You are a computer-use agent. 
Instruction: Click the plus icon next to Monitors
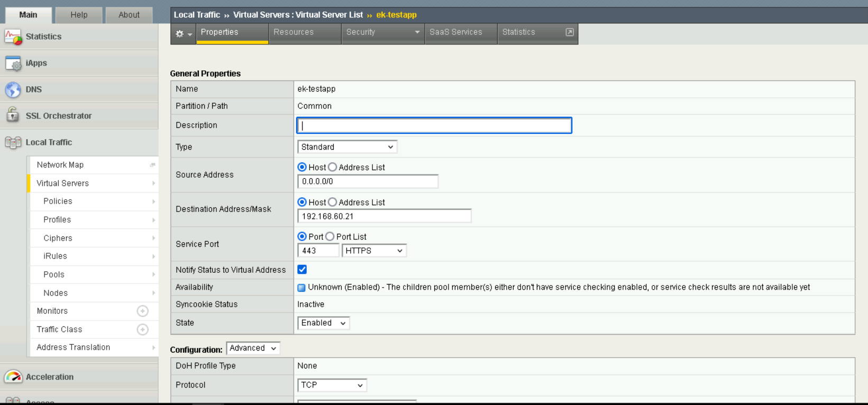[142, 311]
